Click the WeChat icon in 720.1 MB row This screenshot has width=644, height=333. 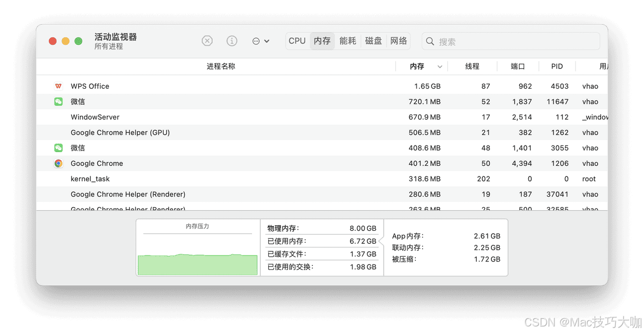58,102
